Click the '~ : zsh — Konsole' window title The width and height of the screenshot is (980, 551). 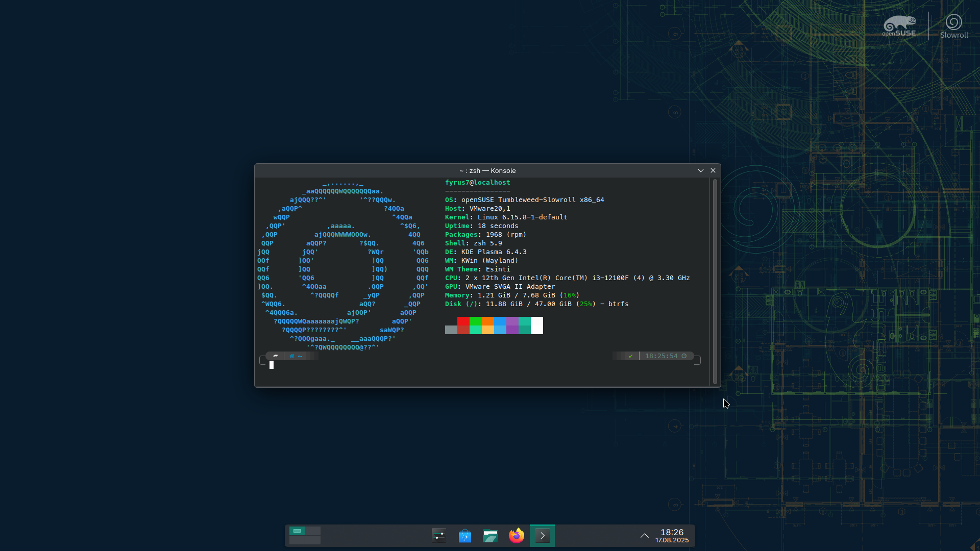[x=487, y=170]
